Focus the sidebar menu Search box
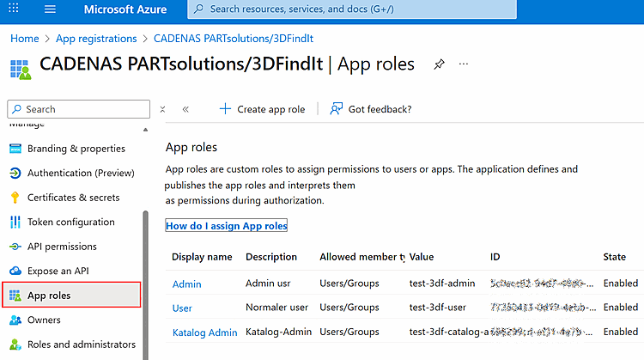Image resolution: width=644 pixels, height=360 pixels. coord(78,109)
